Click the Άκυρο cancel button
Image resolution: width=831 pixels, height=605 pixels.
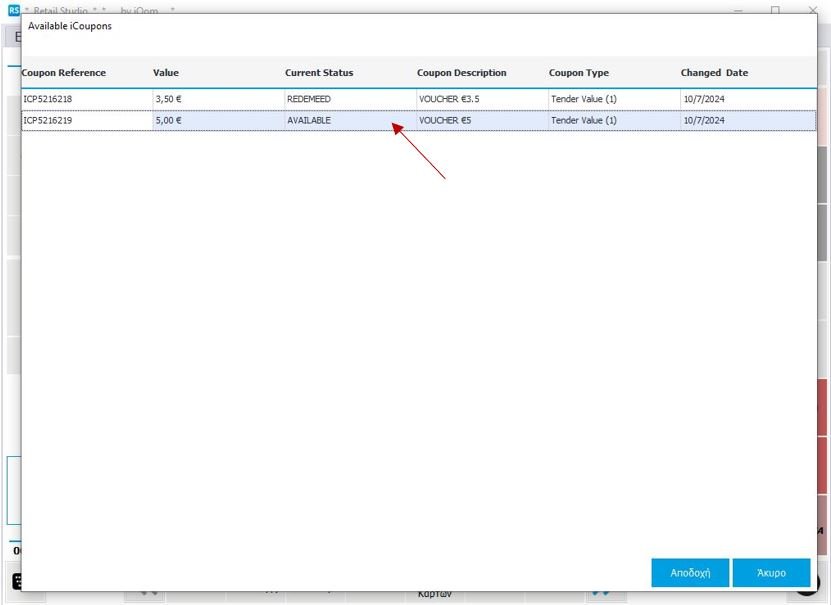pyautogui.click(x=770, y=573)
